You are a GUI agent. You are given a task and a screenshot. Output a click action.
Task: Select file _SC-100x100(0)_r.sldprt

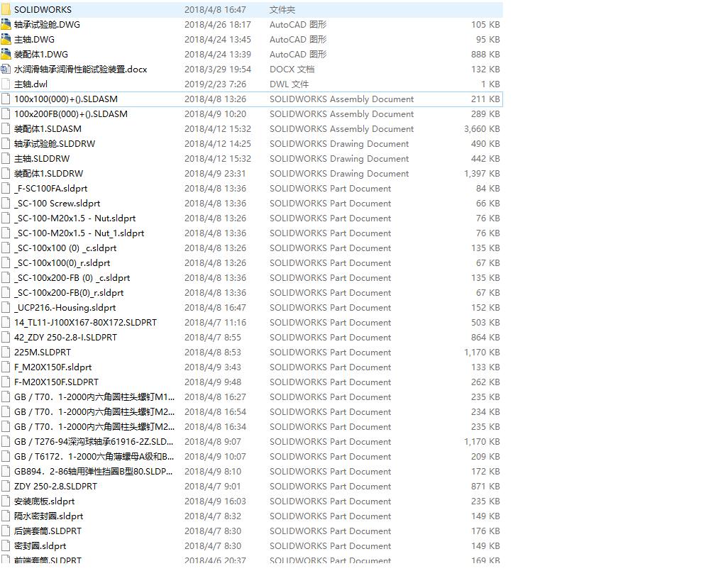pos(62,262)
